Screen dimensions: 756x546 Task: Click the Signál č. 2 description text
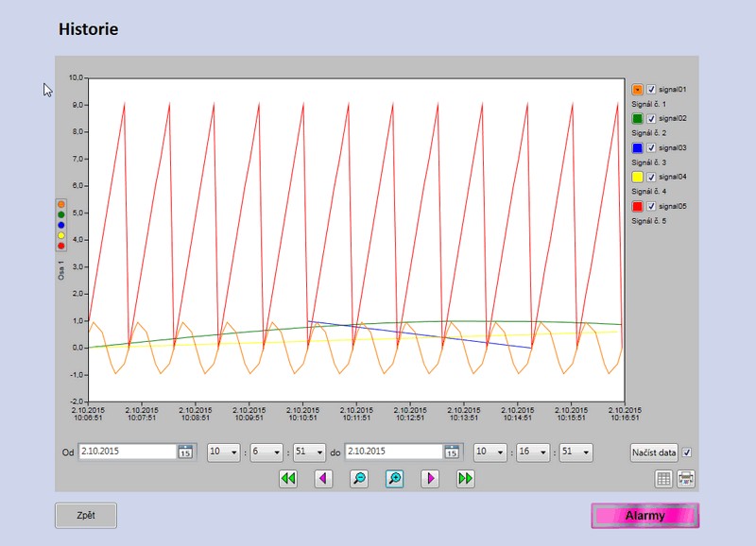coord(649,133)
